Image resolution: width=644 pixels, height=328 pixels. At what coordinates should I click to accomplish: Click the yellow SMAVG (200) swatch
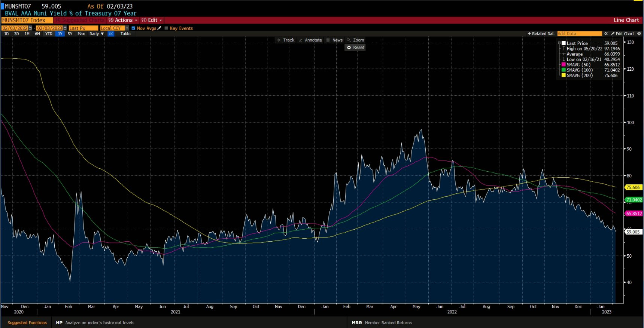[563, 75]
